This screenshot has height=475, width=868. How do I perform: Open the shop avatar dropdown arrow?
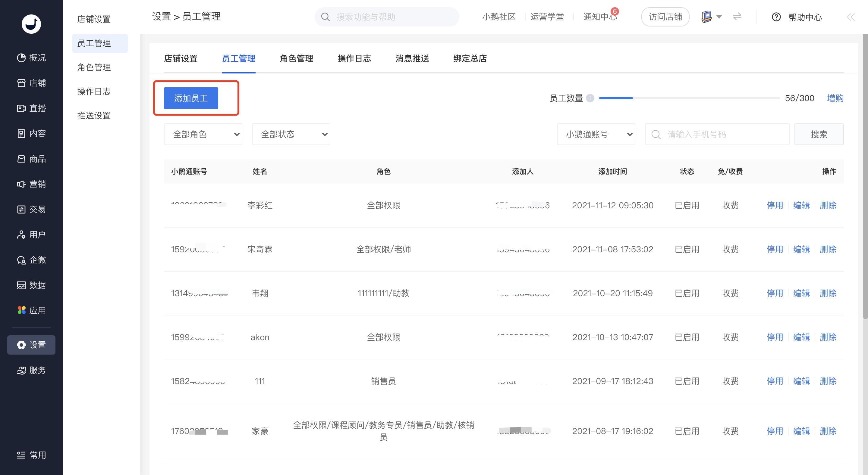719,17
